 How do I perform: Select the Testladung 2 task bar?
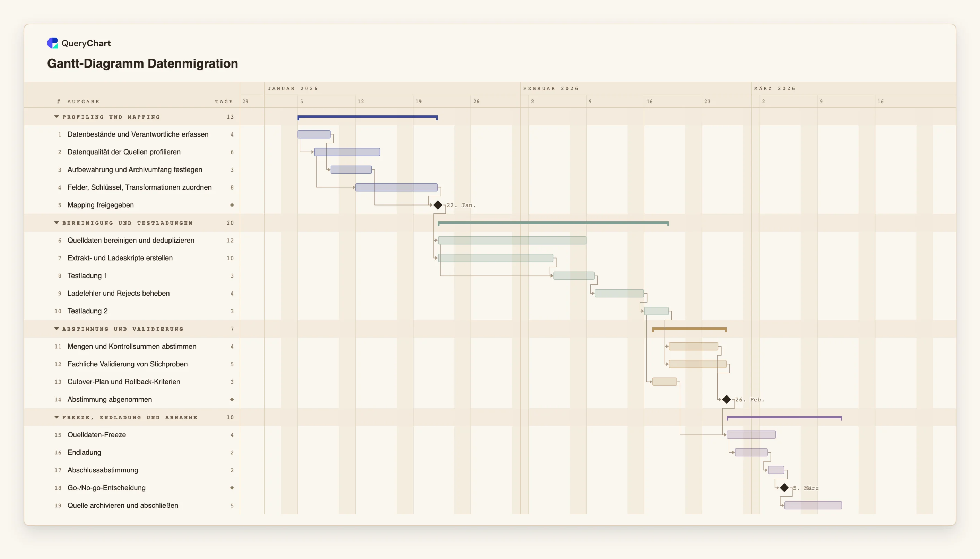[x=657, y=311]
